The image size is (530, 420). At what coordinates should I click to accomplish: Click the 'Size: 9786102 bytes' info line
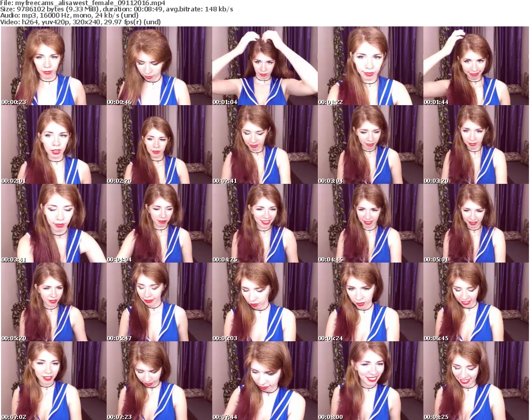point(116,9)
